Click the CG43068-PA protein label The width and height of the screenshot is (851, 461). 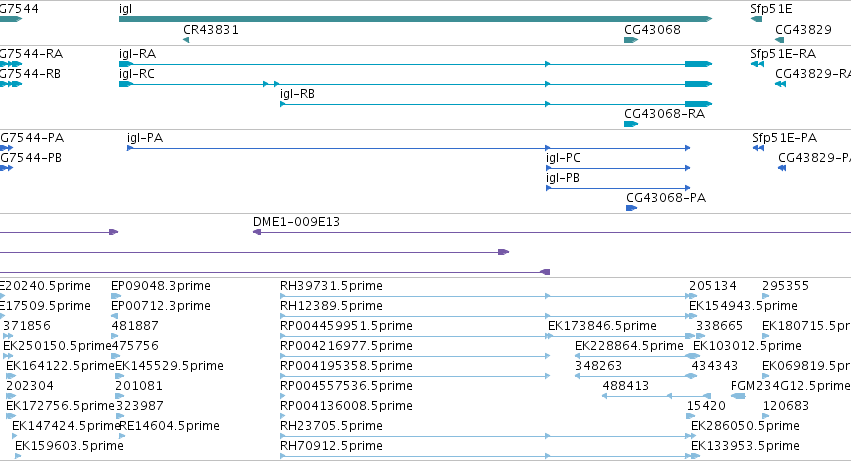(x=666, y=198)
